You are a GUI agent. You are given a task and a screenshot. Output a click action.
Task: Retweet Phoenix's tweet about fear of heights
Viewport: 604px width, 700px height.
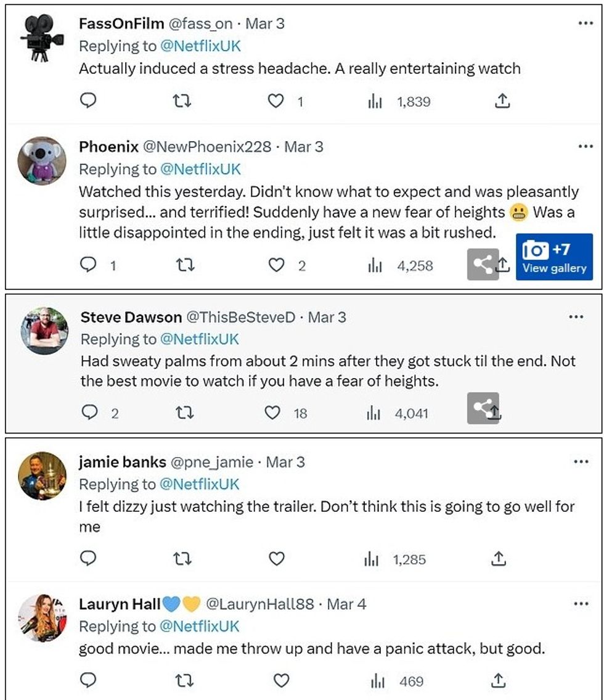(x=184, y=265)
